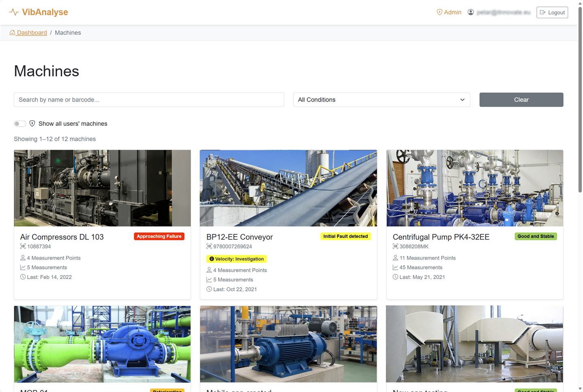
Task: Click the Logout button
Action: point(552,13)
